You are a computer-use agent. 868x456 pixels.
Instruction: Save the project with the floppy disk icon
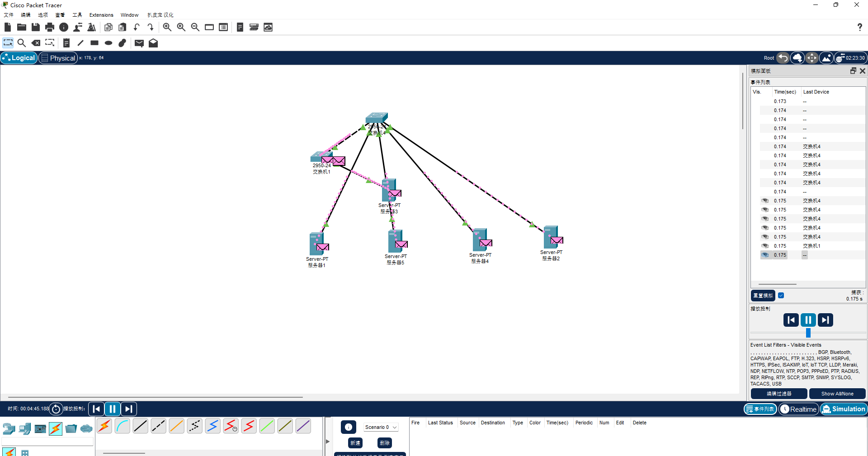click(x=36, y=27)
